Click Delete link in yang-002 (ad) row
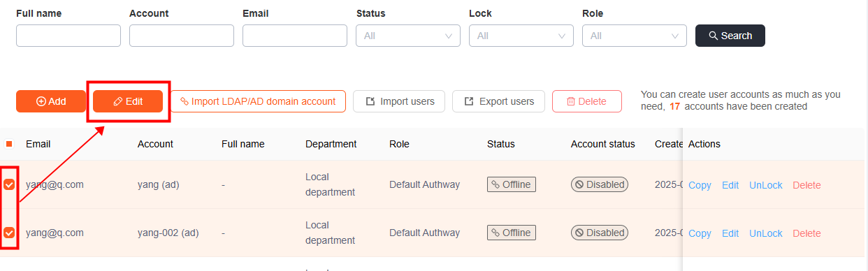Image resolution: width=868 pixels, height=271 pixels. pos(806,233)
